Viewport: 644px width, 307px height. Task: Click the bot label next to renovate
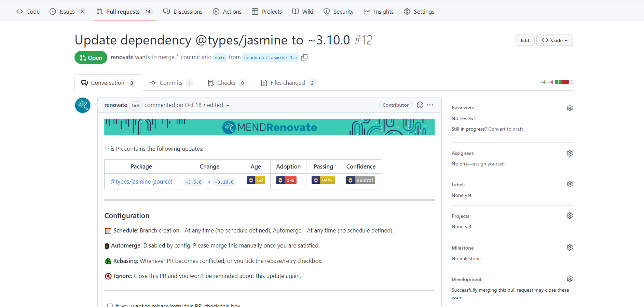point(136,105)
